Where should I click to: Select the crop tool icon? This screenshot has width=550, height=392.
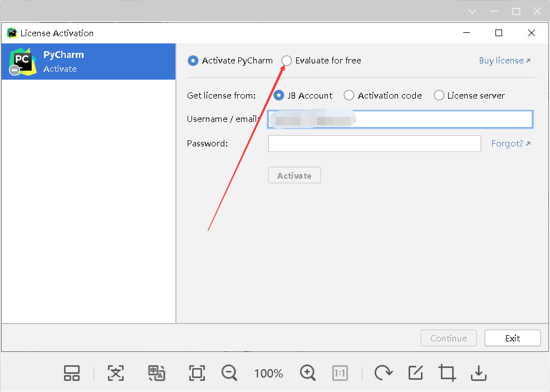point(447,373)
